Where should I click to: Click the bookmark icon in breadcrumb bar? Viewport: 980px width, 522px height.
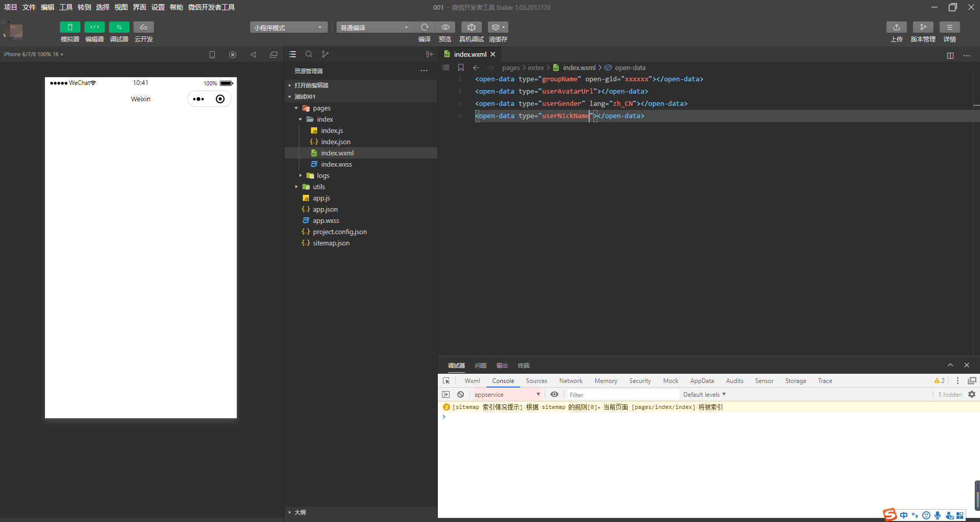pos(461,67)
